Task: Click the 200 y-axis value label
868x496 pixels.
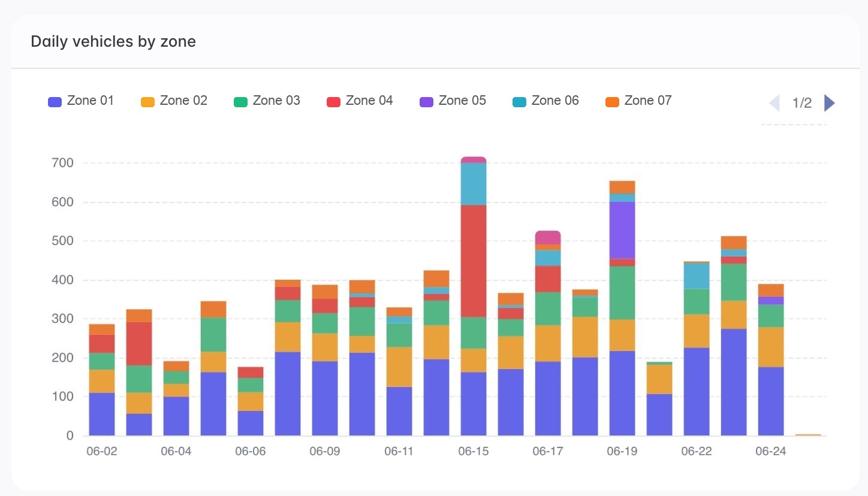Action: 63,358
